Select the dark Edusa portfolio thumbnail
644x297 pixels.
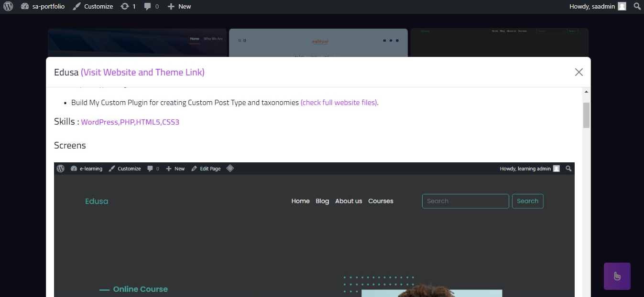click(x=499, y=42)
